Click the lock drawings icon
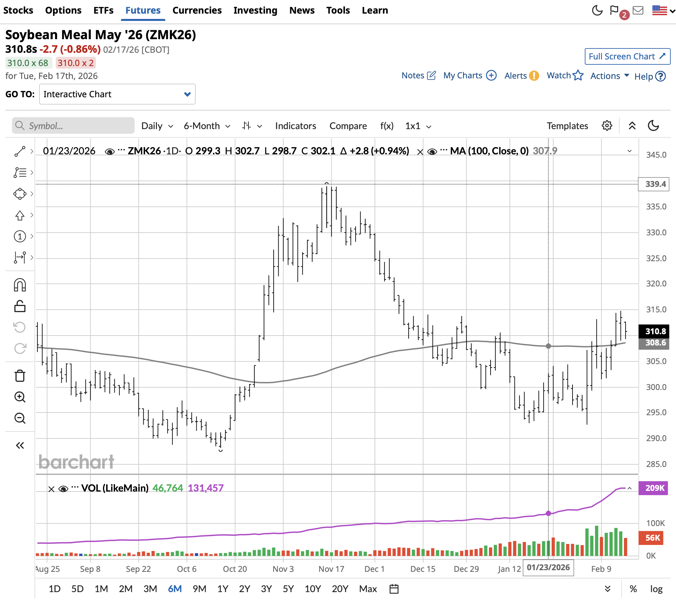Viewport: 676px width, 616px height. tap(20, 306)
